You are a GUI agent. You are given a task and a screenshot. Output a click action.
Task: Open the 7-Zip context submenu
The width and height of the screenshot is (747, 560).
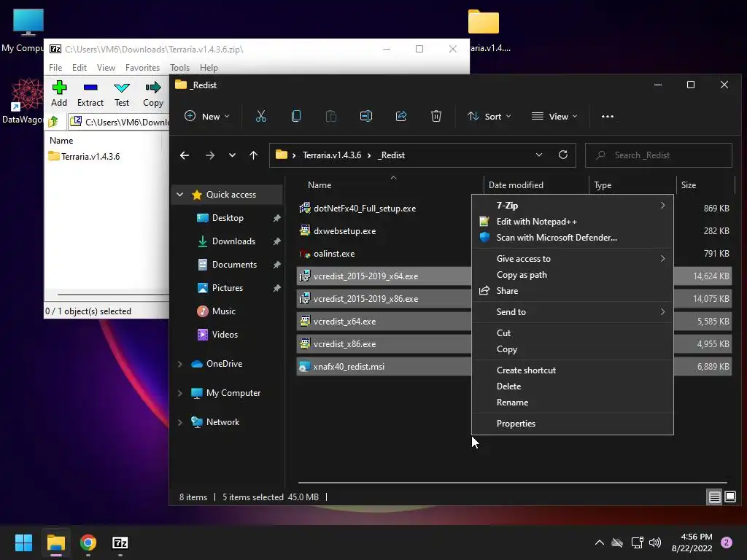(x=572, y=205)
